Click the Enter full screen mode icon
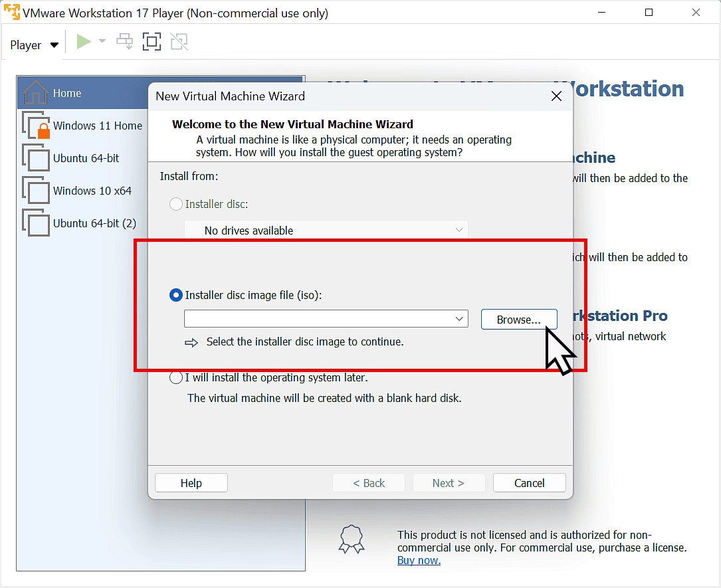Screen dimensions: 721x588 (152, 43)
